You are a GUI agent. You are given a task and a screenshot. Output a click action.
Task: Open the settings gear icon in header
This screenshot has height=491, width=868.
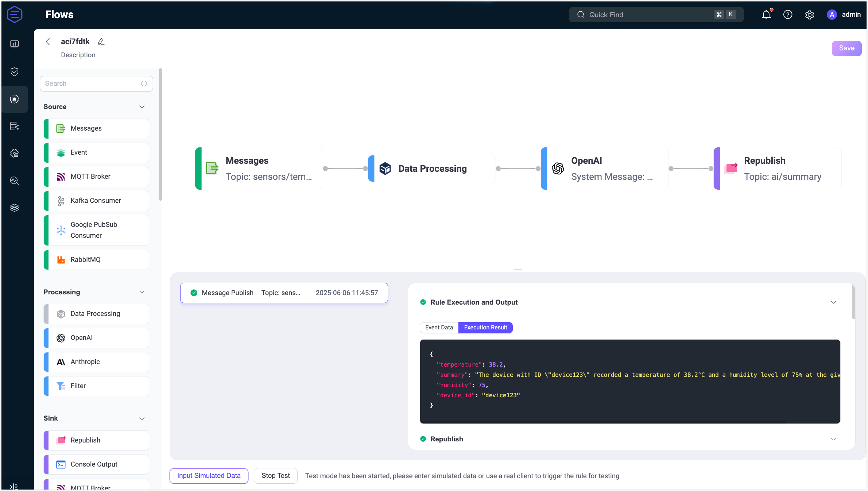click(810, 15)
